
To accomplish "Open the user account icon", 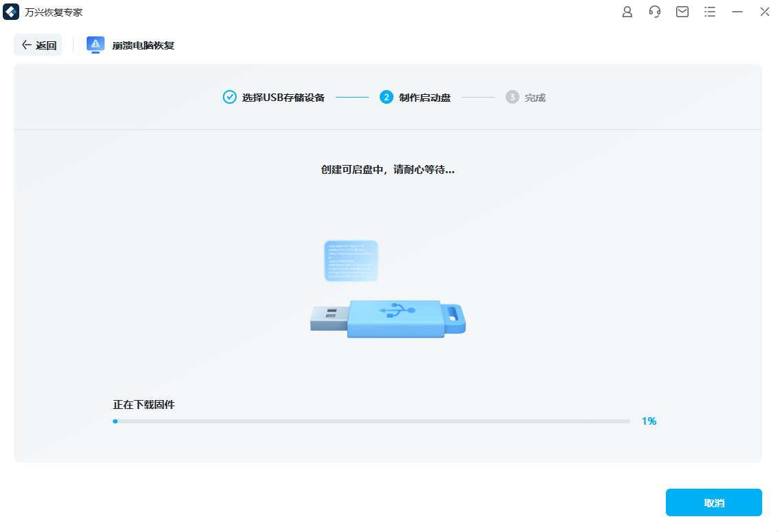I will click(x=627, y=12).
